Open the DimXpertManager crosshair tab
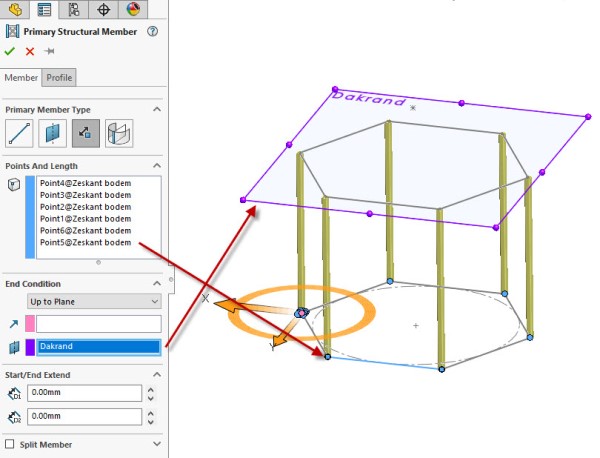Image resolution: width=600 pixels, height=458 pixels. pyautogui.click(x=103, y=9)
